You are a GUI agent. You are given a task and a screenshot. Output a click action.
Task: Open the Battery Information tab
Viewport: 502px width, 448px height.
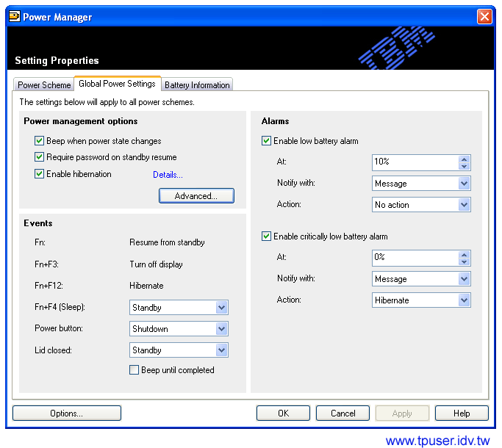click(197, 85)
